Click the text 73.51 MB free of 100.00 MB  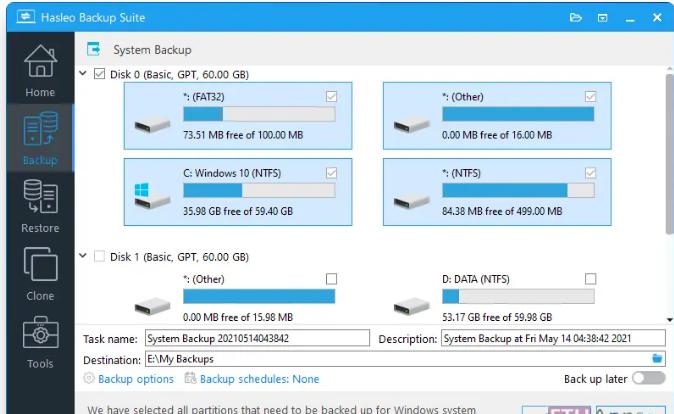pos(243,135)
